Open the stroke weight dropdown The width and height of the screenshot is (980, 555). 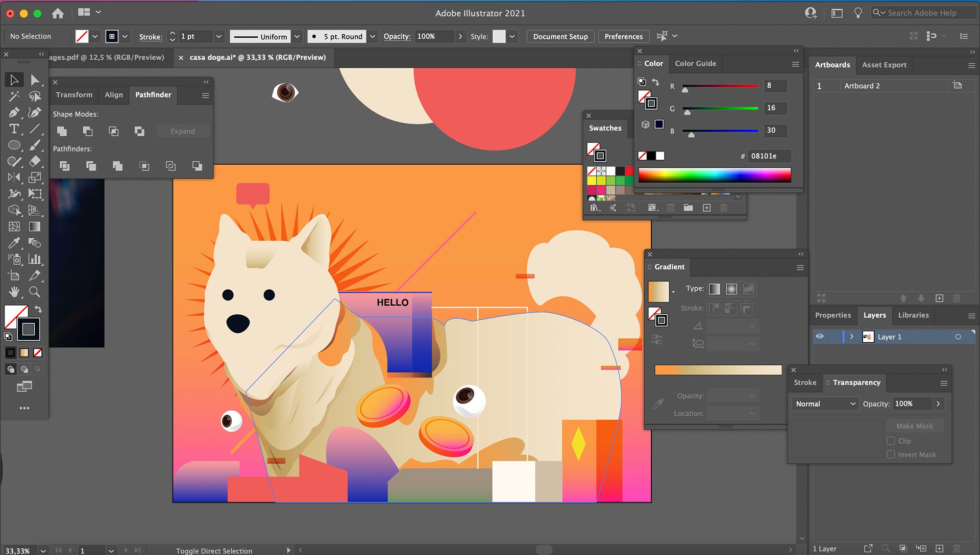click(218, 36)
